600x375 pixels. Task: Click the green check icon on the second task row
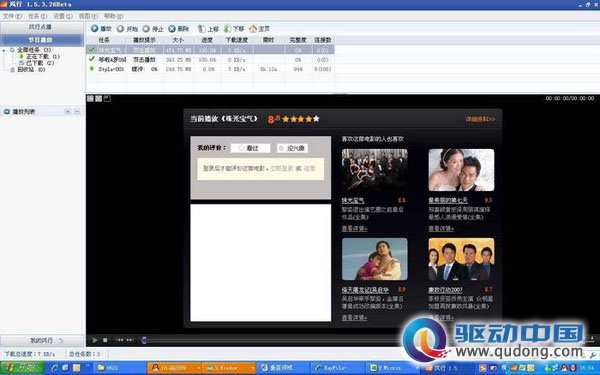click(x=91, y=59)
